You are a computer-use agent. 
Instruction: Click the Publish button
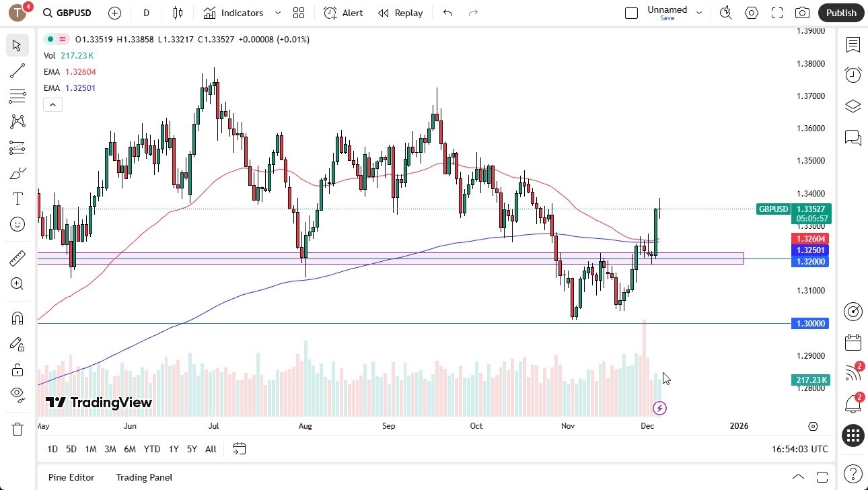[x=840, y=13]
